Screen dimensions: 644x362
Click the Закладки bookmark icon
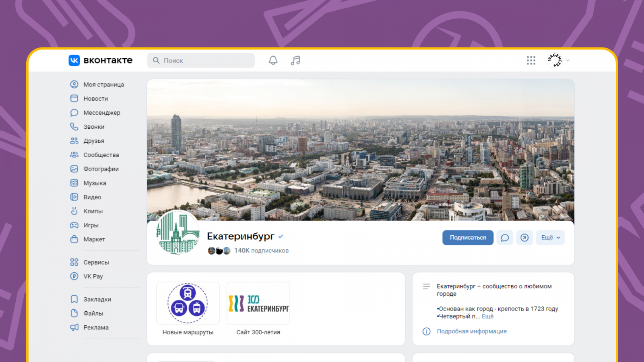tap(74, 299)
